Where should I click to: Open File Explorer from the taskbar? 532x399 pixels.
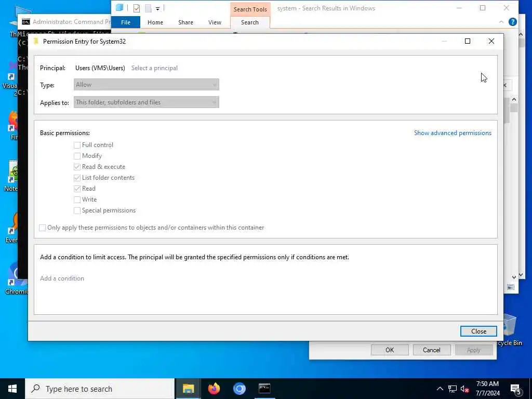pos(188,389)
